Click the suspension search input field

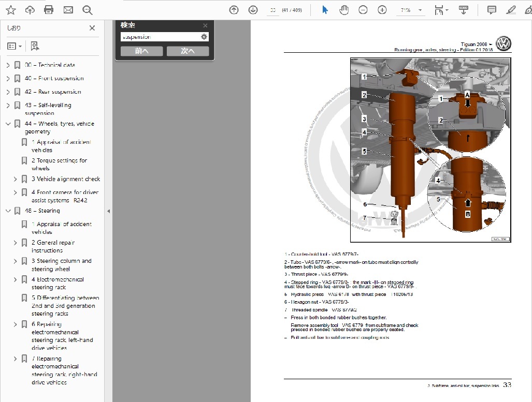(x=160, y=37)
